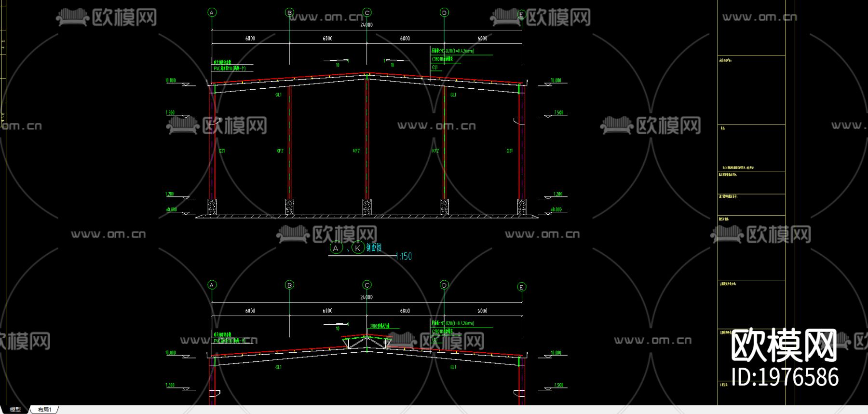
Task: Click the KFZ label near axis C
Action: [x=356, y=151]
